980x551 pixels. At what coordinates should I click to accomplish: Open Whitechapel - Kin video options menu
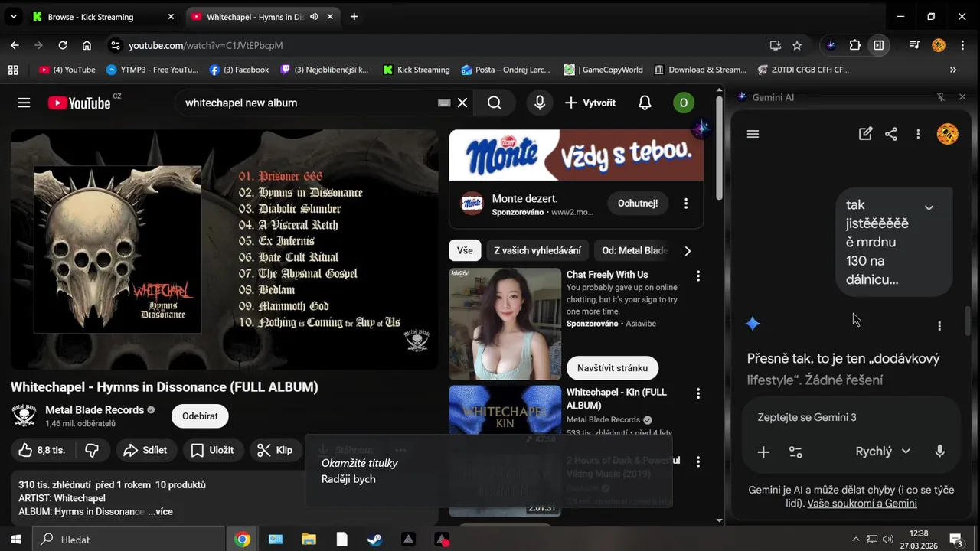point(697,393)
